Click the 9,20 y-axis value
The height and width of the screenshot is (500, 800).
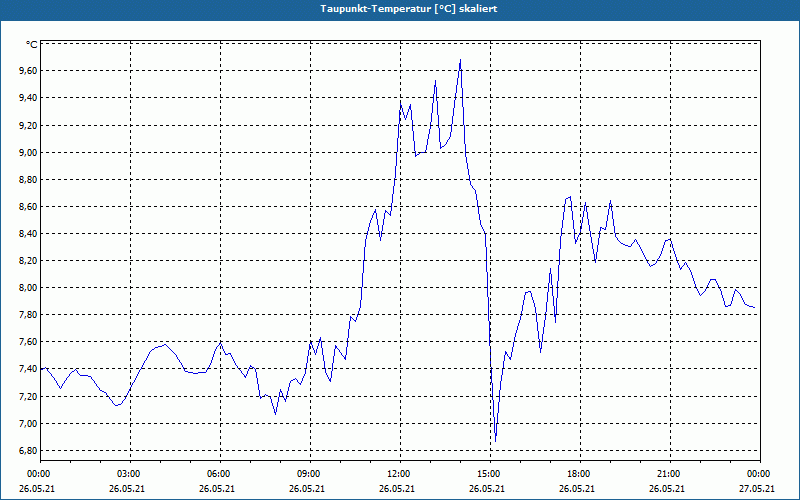(x=28, y=125)
